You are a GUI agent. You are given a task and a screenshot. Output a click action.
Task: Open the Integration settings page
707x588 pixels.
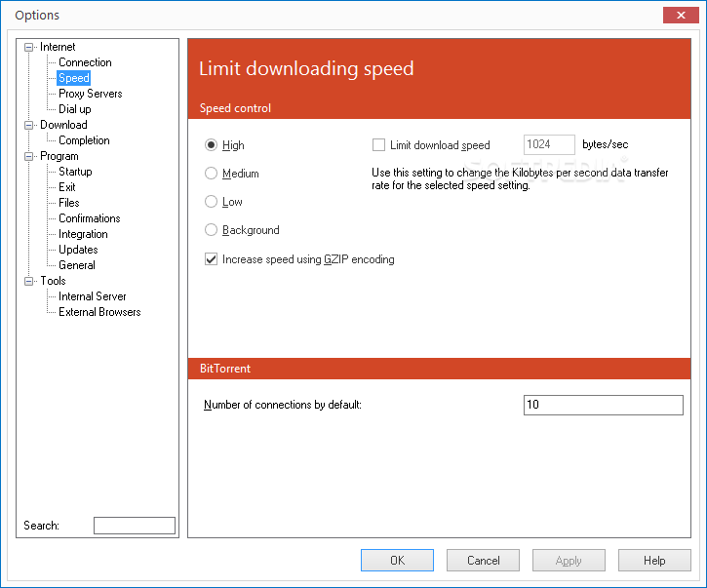tap(84, 234)
